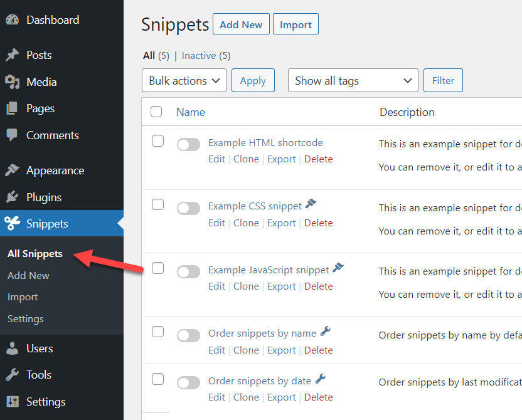The height and width of the screenshot is (420, 522).
Task: Export the Example CSS snippet
Action: (x=281, y=223)
